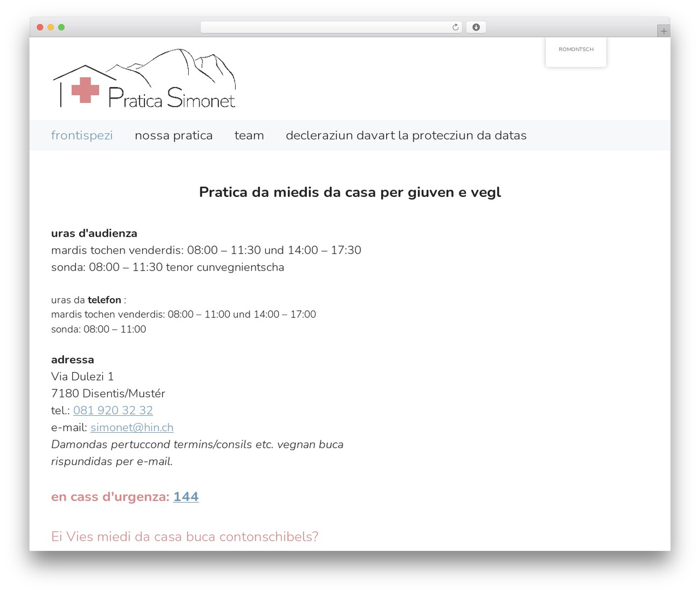
Task: Open a new tab with plus icon
Action: coord(663,31)
